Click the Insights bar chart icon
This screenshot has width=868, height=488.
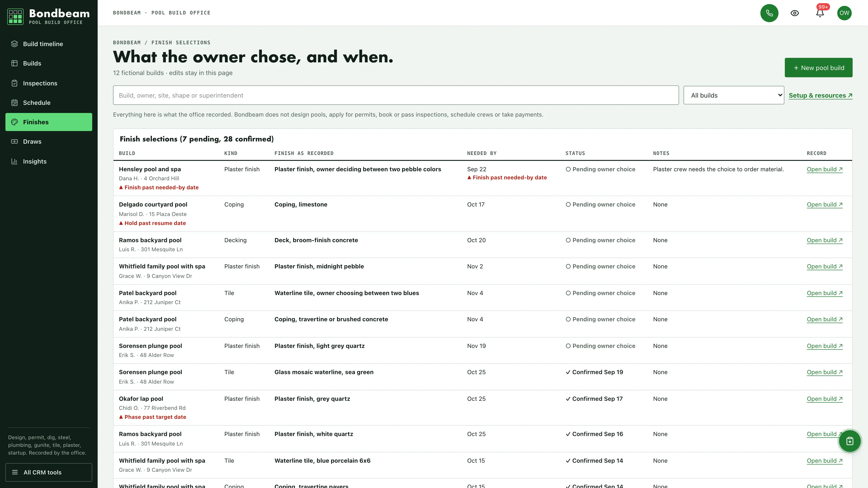click(x=14, y=161)
